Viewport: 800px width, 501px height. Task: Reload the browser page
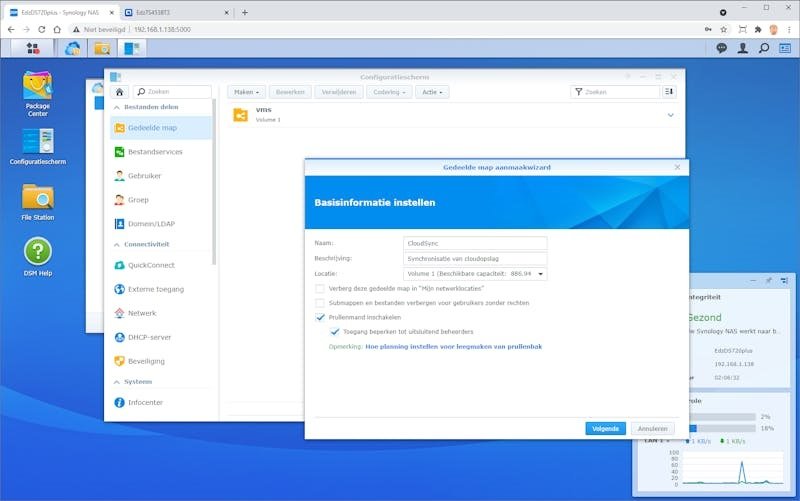coord(42,30)
